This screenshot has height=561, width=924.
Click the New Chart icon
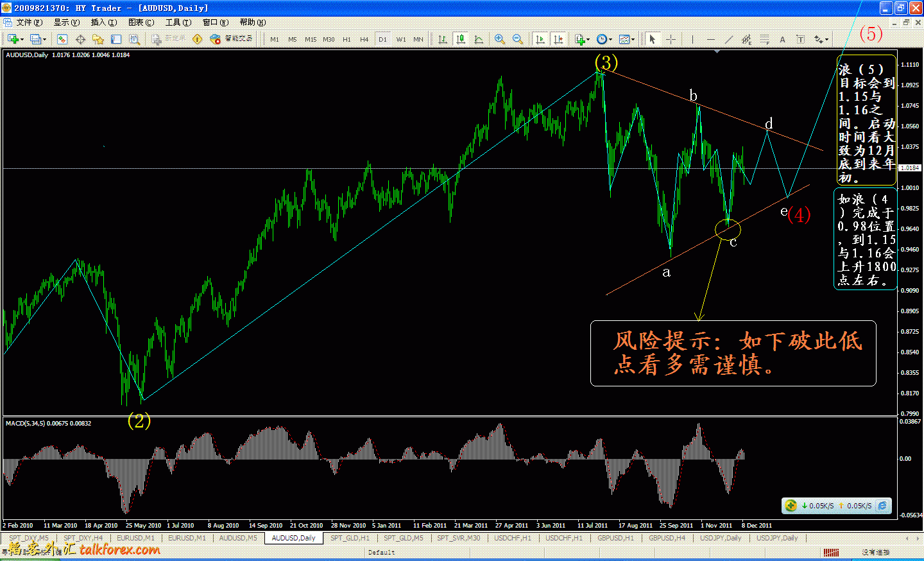(12, 39)
